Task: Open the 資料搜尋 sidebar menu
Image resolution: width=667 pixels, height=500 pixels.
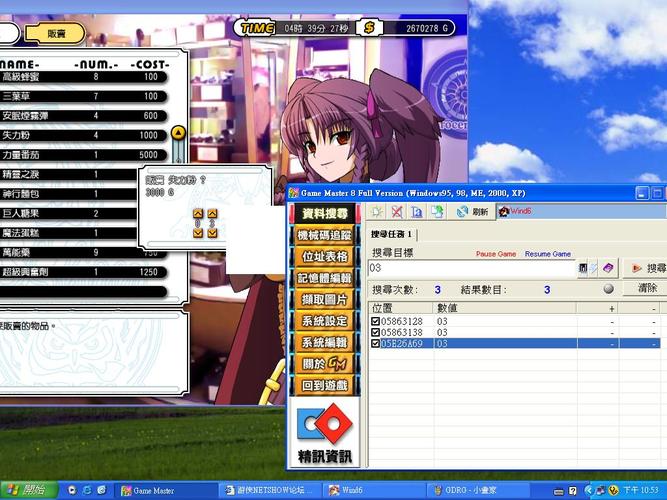Action: coord(325,214)
